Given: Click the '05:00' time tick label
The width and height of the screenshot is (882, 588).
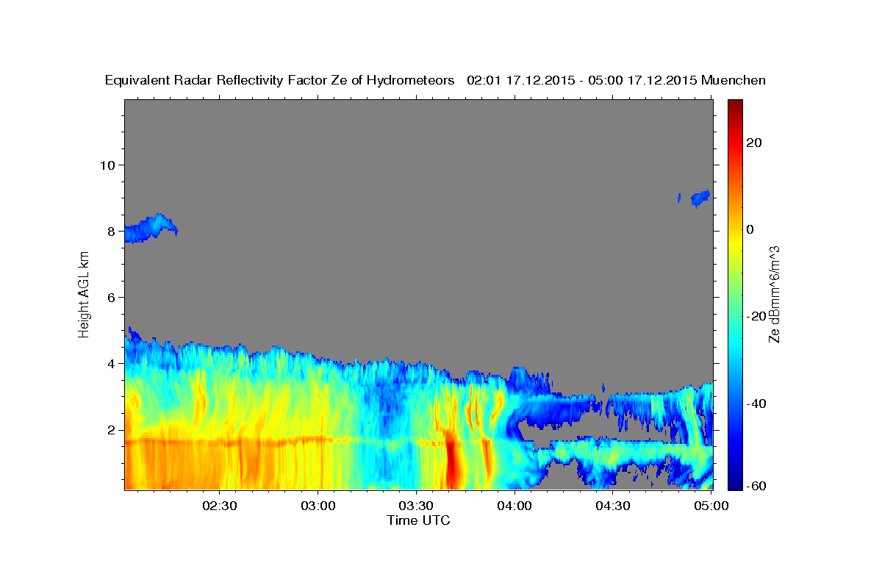Looking at the screenshot, I should 711,506.
